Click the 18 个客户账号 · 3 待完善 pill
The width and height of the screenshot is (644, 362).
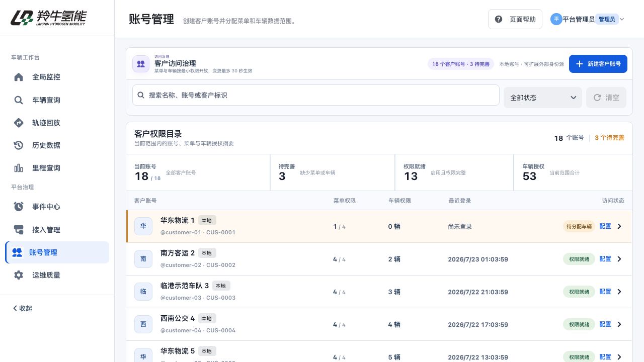point(461,64)
